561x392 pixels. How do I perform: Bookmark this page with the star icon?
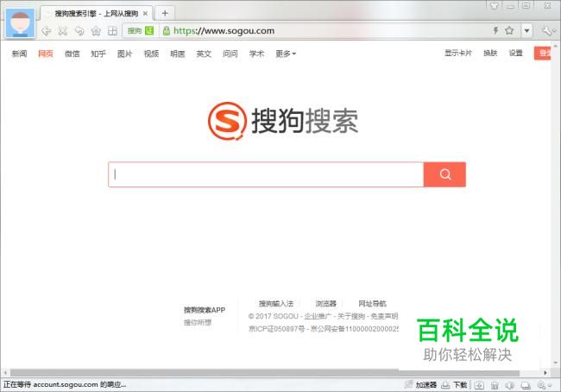(509, 30)
